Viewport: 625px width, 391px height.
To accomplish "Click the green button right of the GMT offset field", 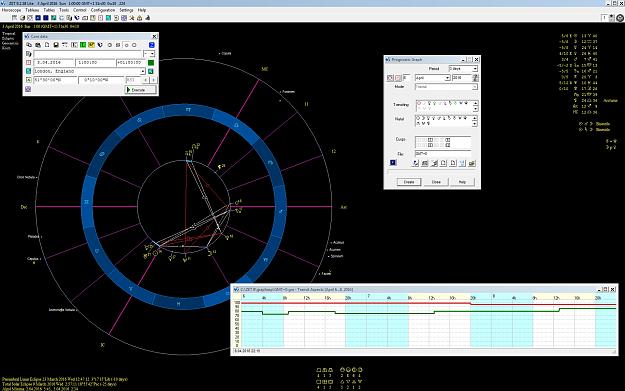I will (151, 63).
